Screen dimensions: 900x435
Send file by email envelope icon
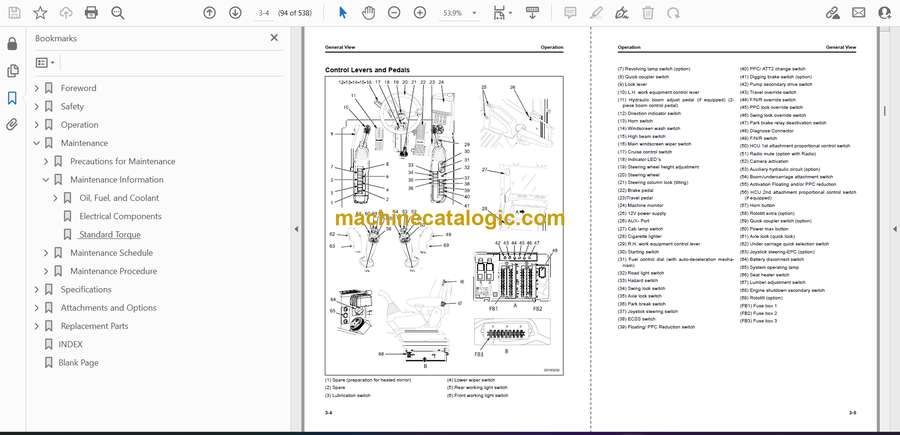tap(859, 13)
